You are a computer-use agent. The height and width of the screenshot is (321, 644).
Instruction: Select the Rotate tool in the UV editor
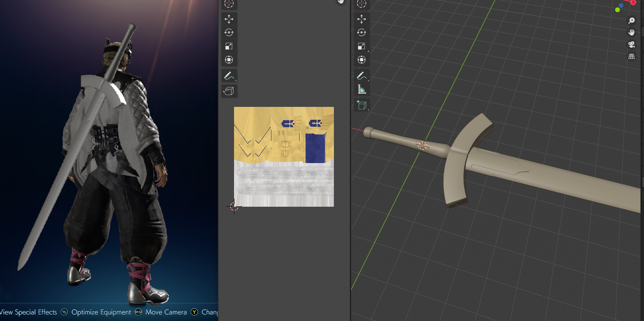(x=229, y=32)
